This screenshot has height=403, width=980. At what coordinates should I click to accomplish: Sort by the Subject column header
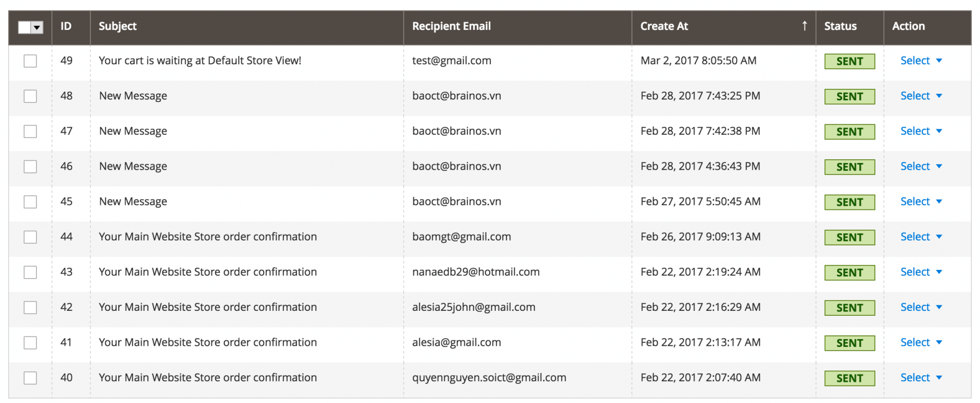[x=118, y=26]
